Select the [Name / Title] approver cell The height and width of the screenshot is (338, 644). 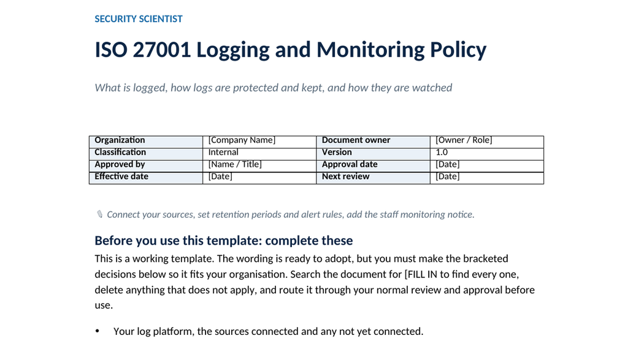point(259,164)
